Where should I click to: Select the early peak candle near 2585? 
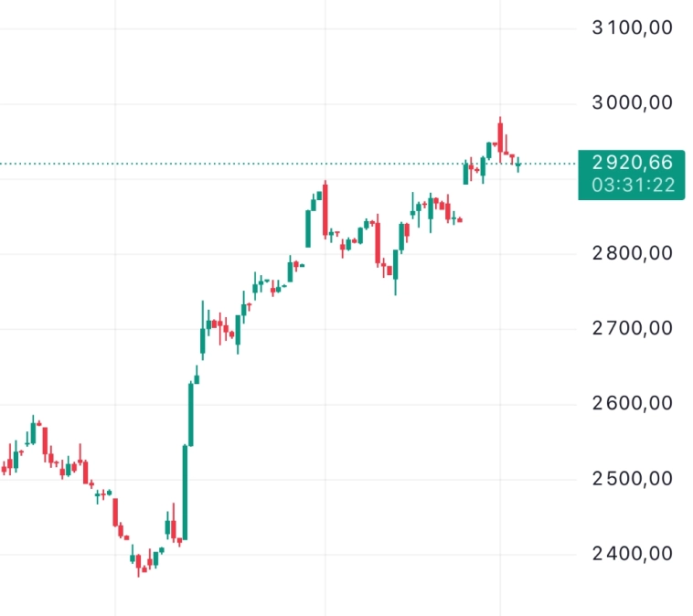[x=33, y=431]
